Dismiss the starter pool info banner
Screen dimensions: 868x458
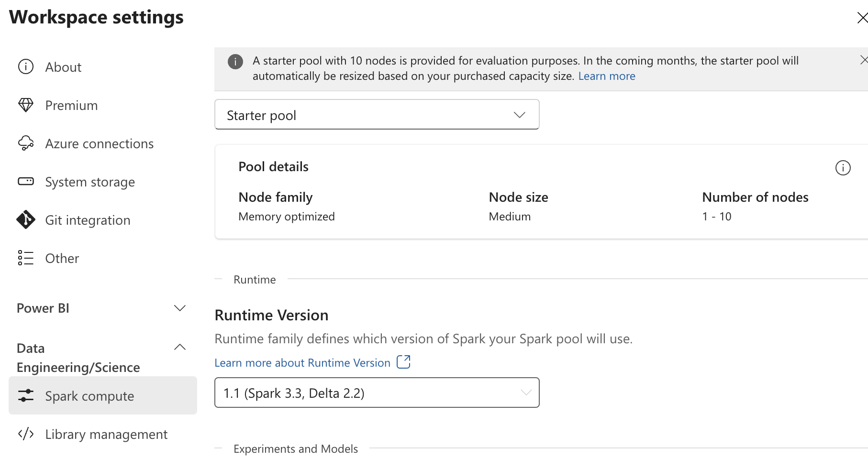tap(863, 60)
